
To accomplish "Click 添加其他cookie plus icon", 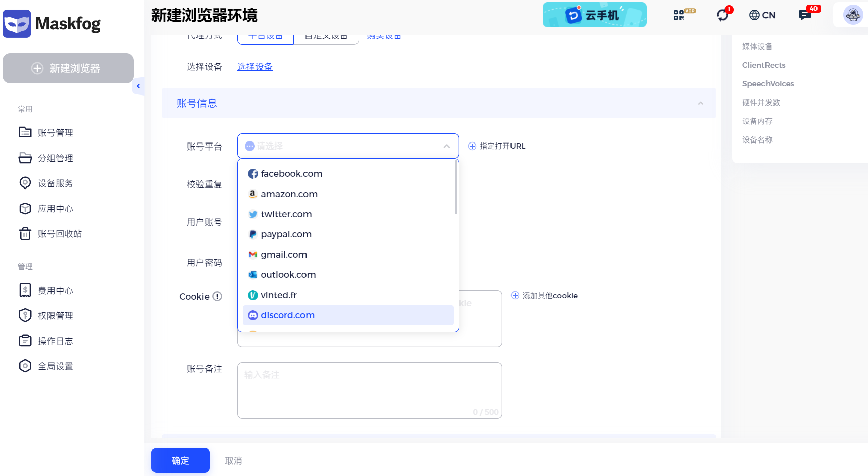I will point(515,295).
